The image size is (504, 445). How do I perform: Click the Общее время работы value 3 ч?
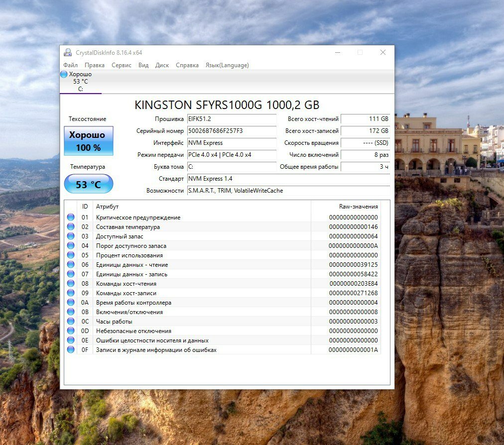tap(366, 167)
